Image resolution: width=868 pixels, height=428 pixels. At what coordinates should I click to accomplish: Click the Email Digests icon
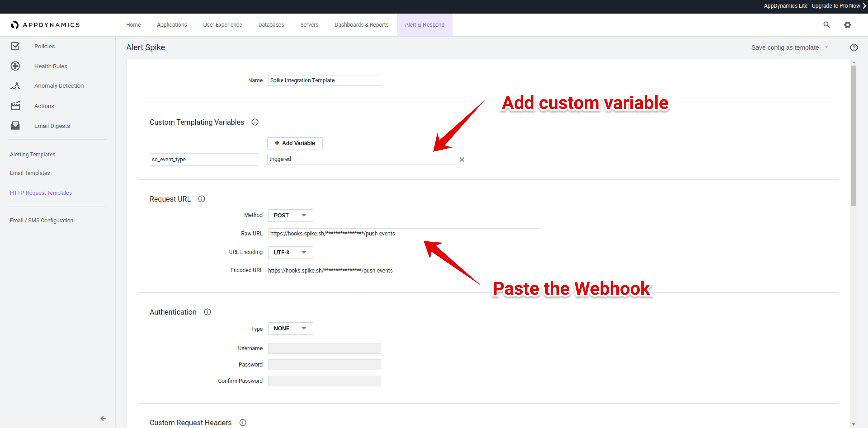[x=15, y=126]
